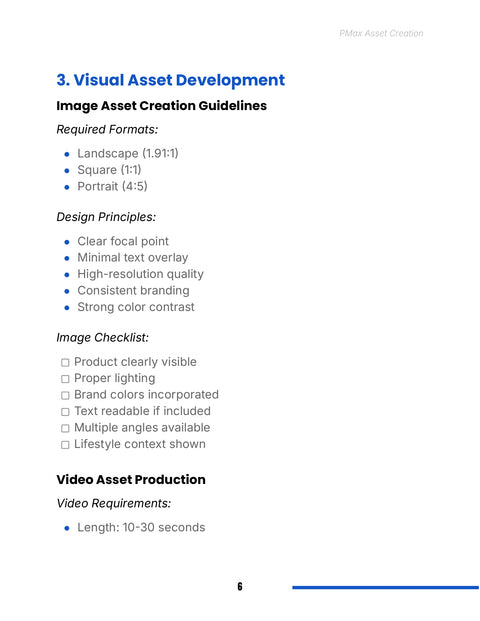Select the 'Strong color contrast' bullet
This screenshot has width=480, height=621.
(136, 307)
